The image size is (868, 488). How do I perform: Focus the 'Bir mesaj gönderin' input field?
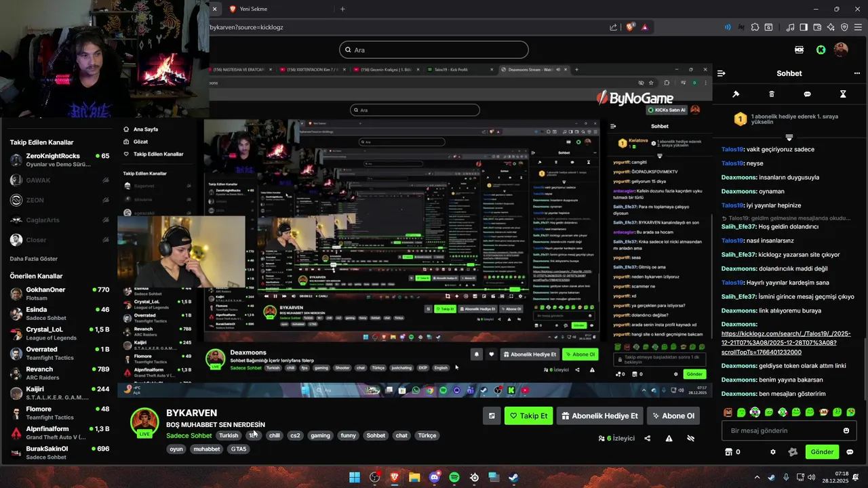pyautogui.click(x=788, y=430)
